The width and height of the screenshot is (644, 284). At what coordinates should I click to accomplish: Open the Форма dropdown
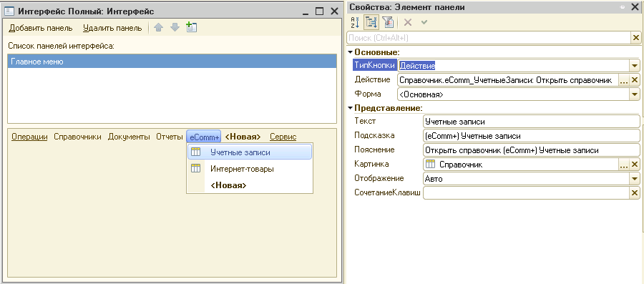tap(635, 94)
